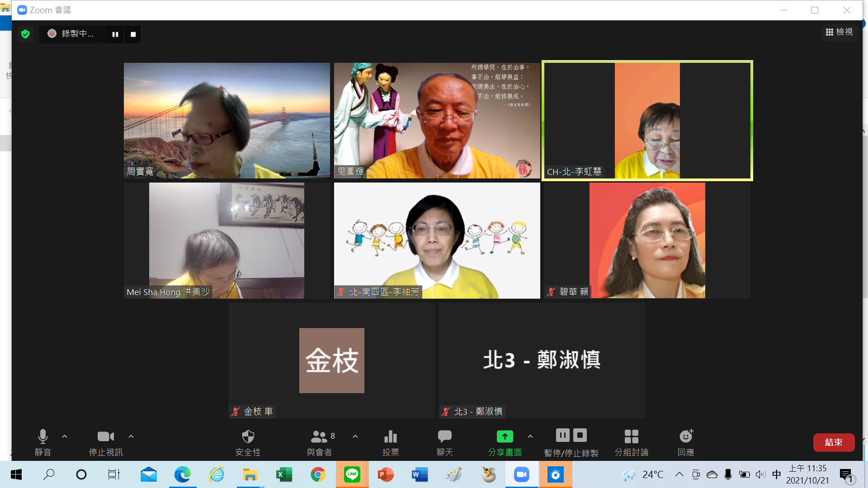Open the Participants panel
Image resolution: width=868 pixels, height=488 pixels.
[x=319, y=437]
